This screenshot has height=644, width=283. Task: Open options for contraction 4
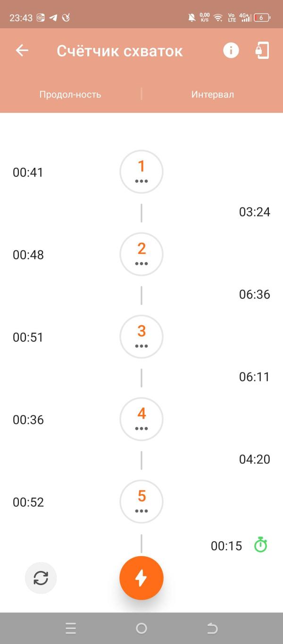[141, 420]
